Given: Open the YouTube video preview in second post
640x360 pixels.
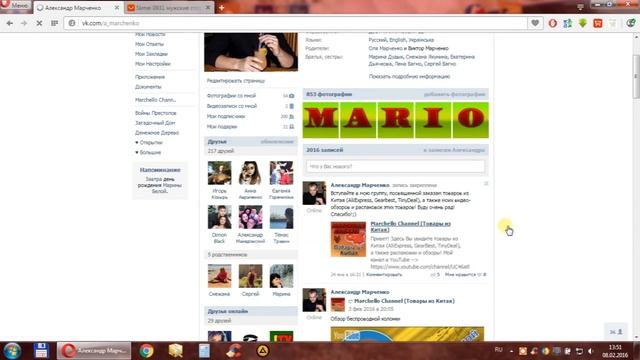Looking at the screenshot, I should [x=407, y=334].
